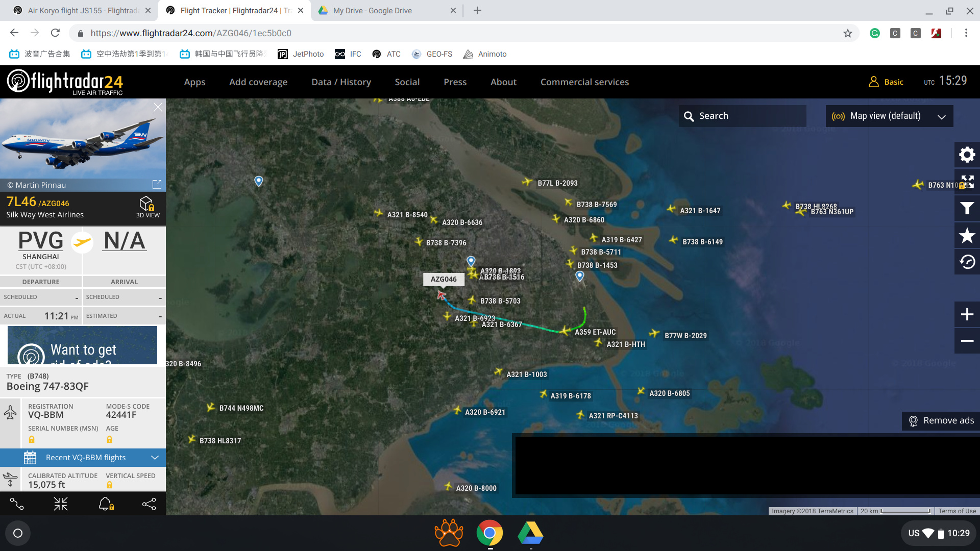Image resolution: width=980 pixels, height=551 pixels.
Task: Open 3D VIEW for flight 7L46
Action: (x=148, y=207)
